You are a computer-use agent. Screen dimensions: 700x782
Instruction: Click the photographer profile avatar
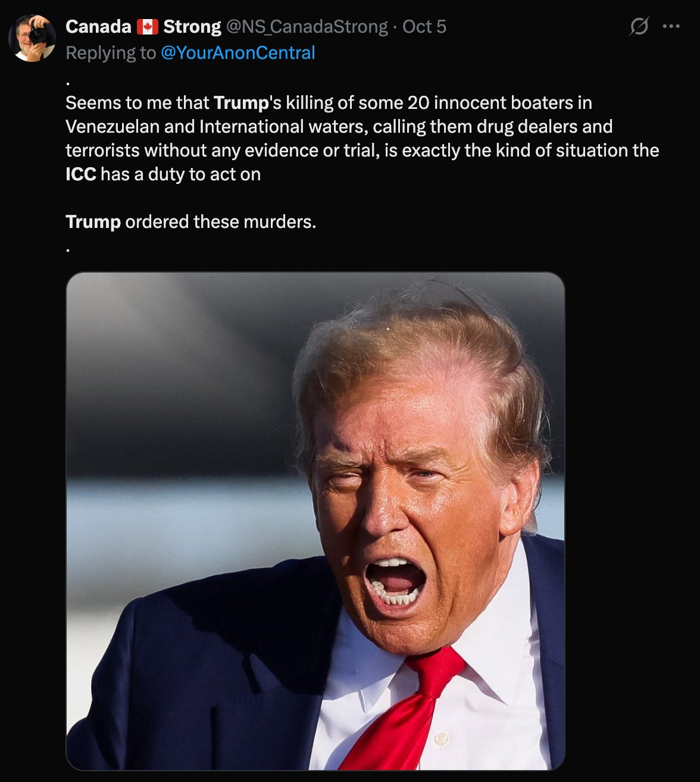click(x=32, y=38)
